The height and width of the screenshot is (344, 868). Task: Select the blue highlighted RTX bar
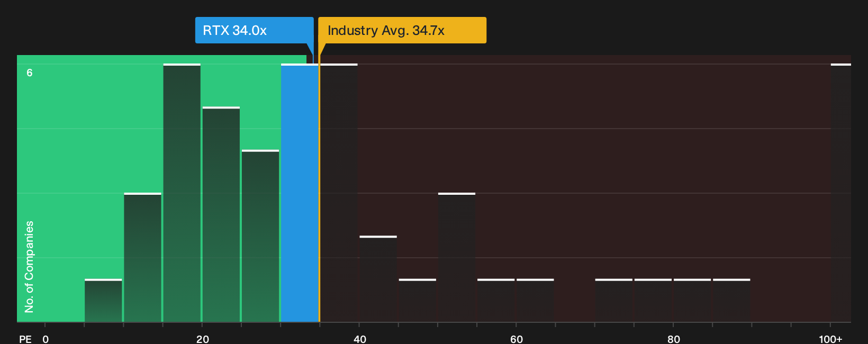300,193
